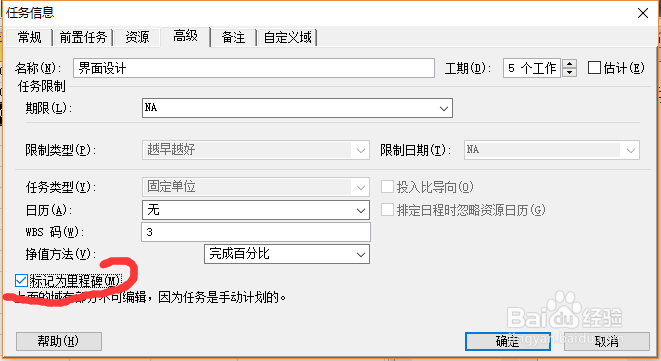Viewport: 661px width, 361px height.
Task: Expand the 日历 calendar dropdown
Action: pyautogui.click(x=361, y=210)
